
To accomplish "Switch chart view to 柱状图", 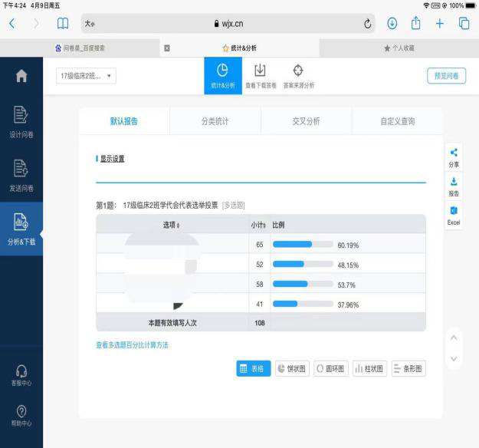I will tap(369, 369).
